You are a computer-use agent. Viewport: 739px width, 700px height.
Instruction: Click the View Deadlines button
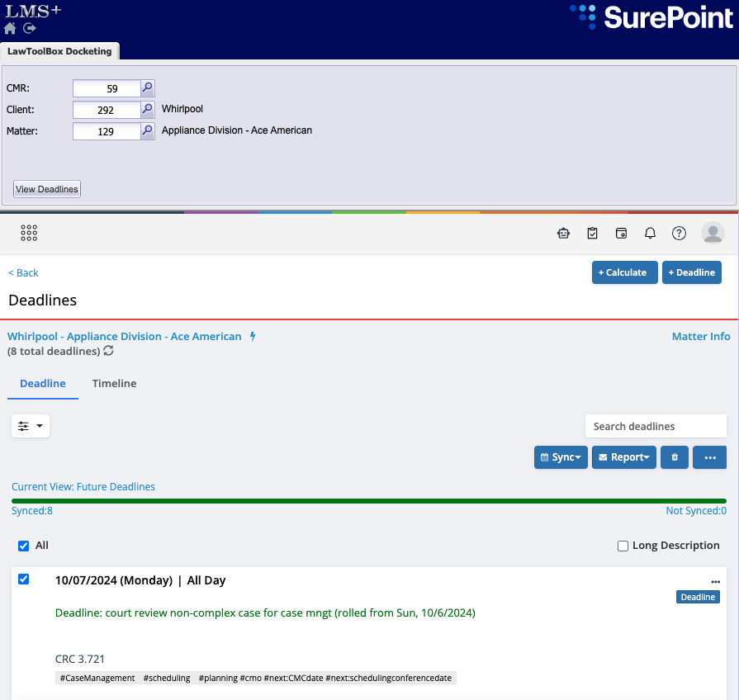pos(47,189)
